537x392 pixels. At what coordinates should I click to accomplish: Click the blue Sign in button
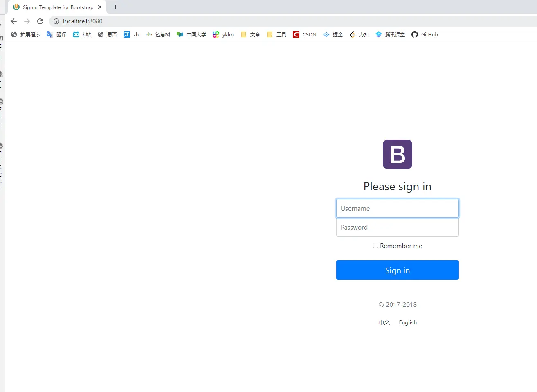coord(398,270)
